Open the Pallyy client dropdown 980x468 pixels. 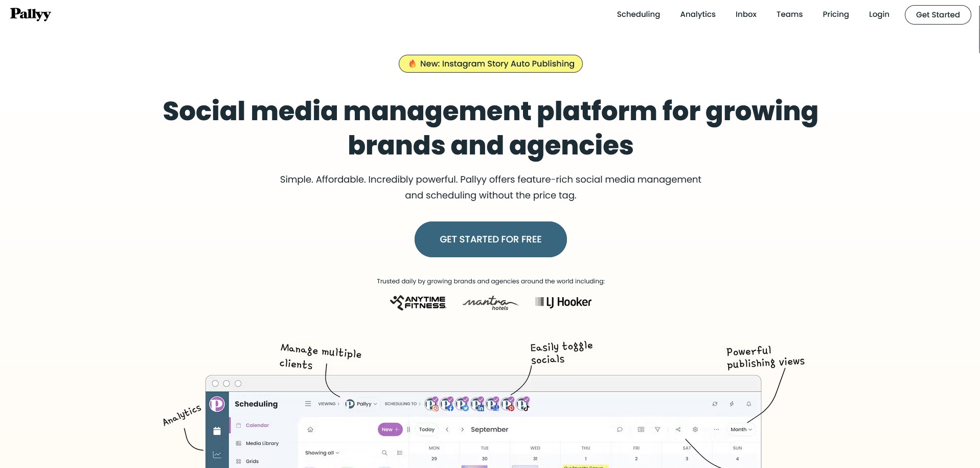click(361, 404)
